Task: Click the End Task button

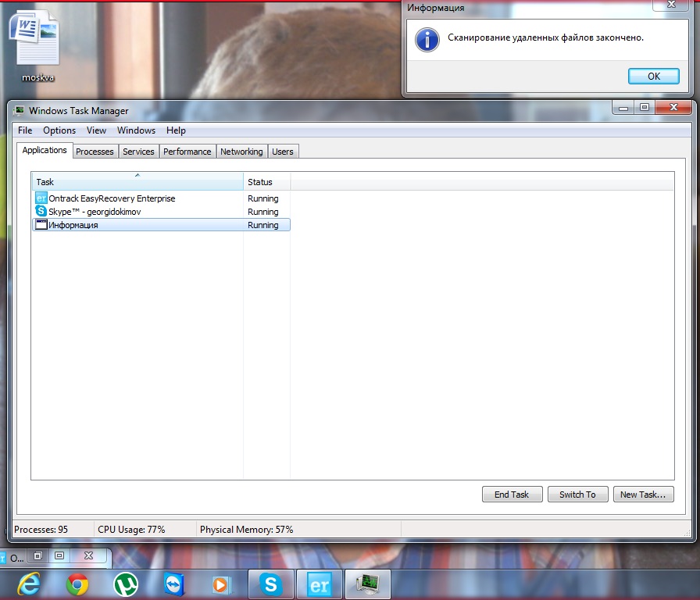Action: click(x=512, y=495)
